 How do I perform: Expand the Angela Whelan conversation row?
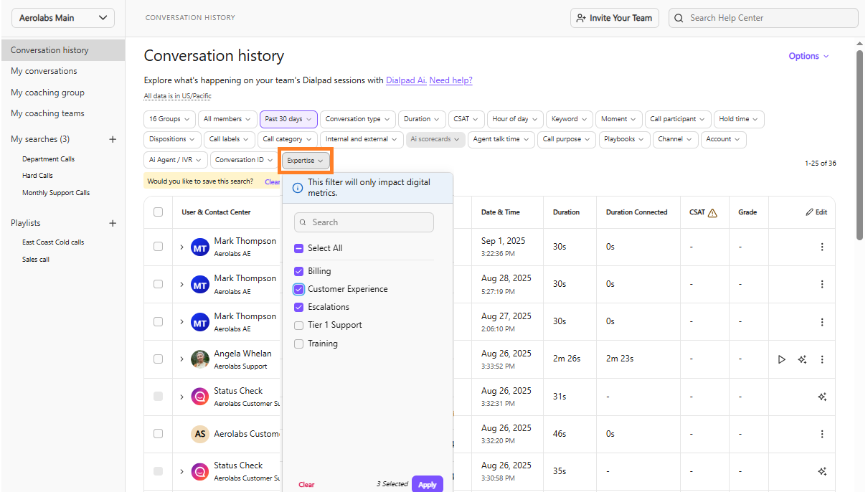coord(181,359)
